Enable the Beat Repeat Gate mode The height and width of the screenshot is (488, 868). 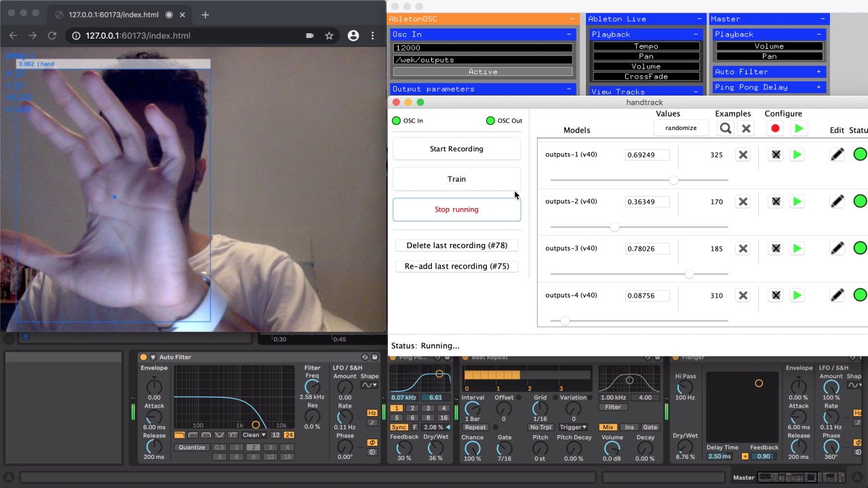point(650,428)
